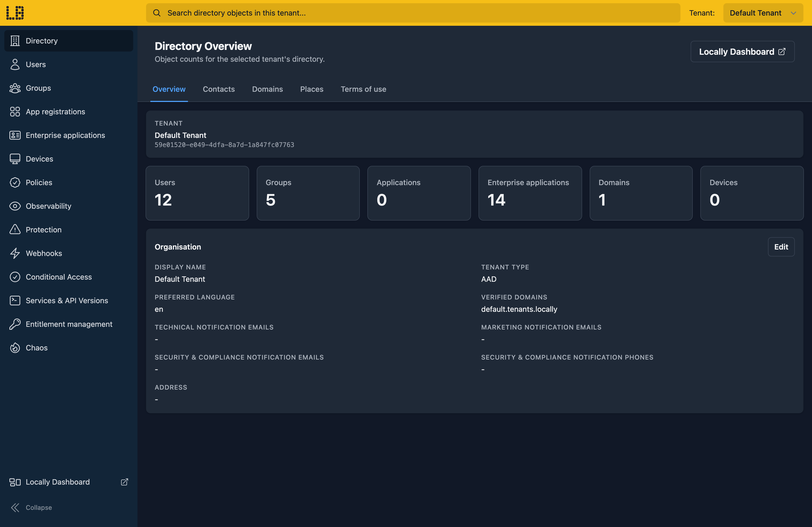Open App registrations grid icon
Image resolution: width=812 pixels, height=527 pixels.
(15, 111)
